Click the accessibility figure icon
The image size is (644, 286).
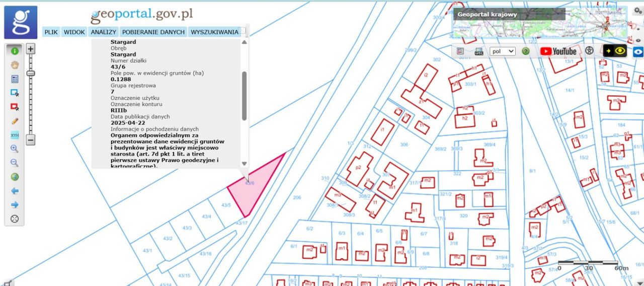tap(589, 51)
